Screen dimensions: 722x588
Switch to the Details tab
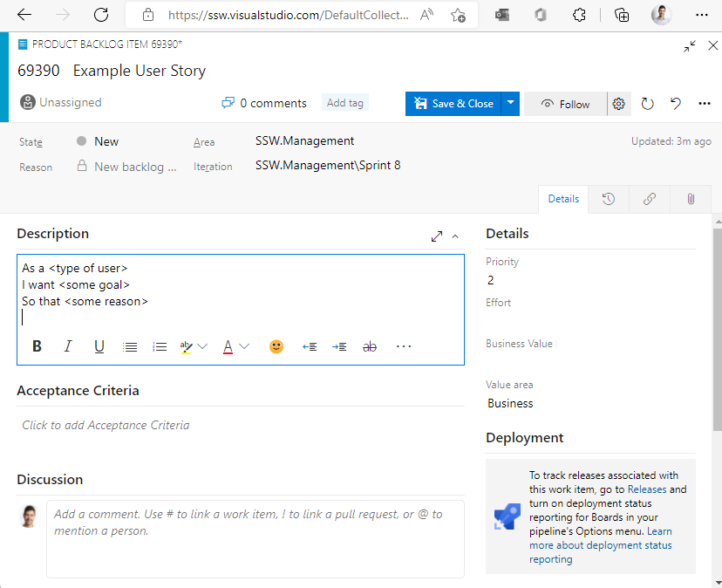(x=563, y=199)
